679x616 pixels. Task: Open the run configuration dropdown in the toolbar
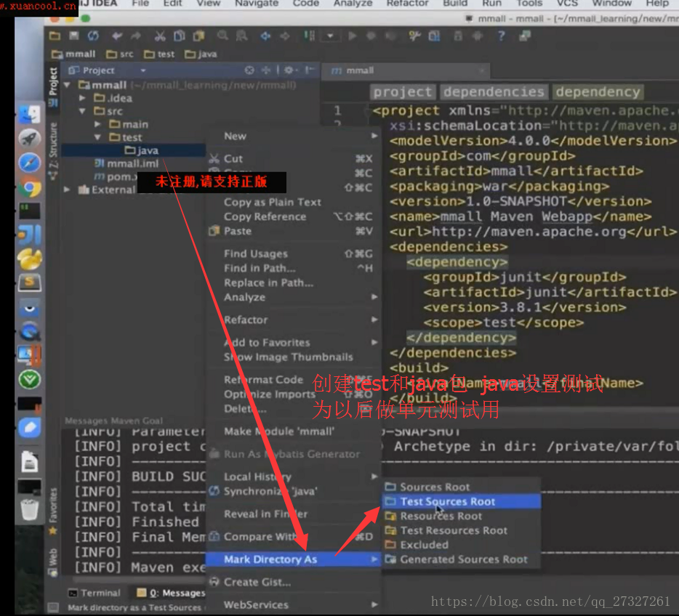(x=330, y=36)
